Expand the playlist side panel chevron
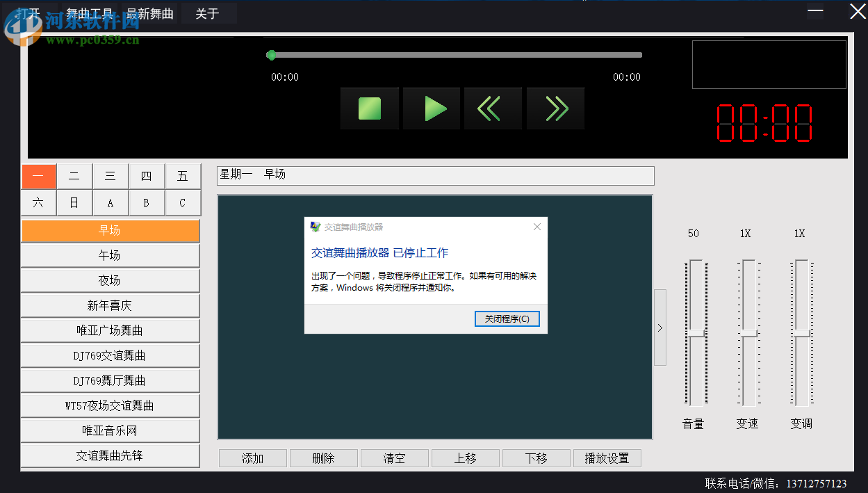 (x=659, y=327)
